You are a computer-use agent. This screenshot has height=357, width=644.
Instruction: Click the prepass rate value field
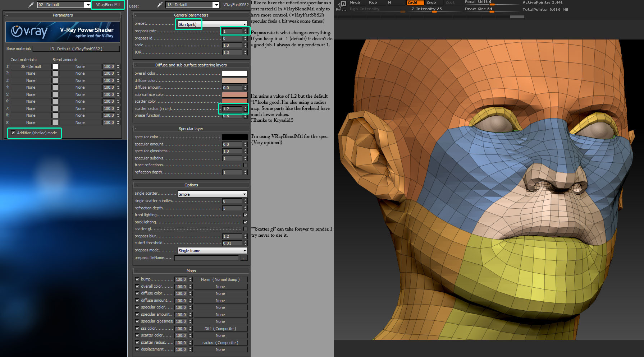pyautogui.click(x=232, y=31)
